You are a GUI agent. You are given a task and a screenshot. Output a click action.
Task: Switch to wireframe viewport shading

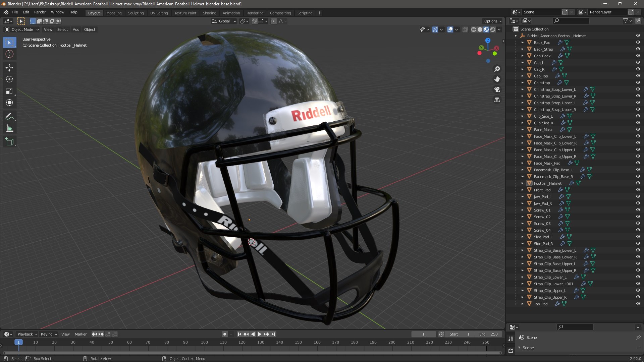point(474,29)
